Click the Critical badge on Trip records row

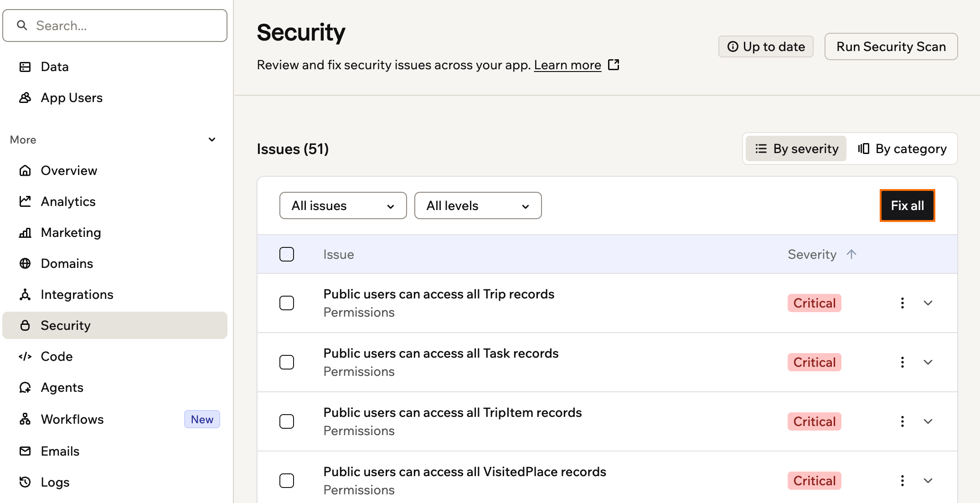(814, 303)
